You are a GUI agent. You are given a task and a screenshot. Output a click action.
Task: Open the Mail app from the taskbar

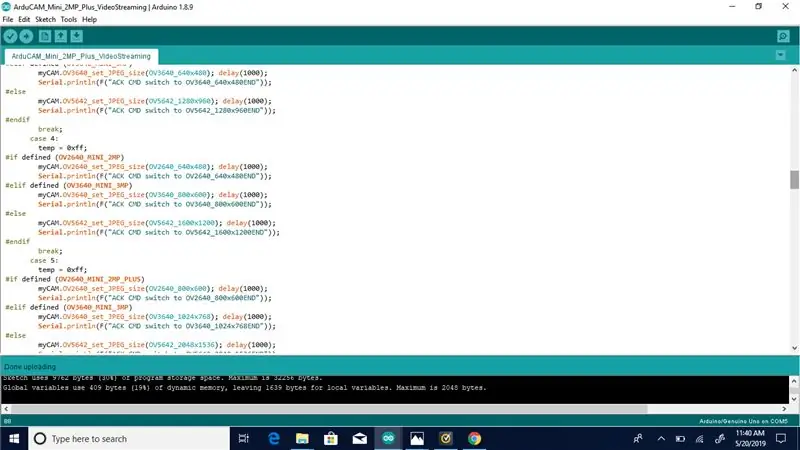(360, 439)
